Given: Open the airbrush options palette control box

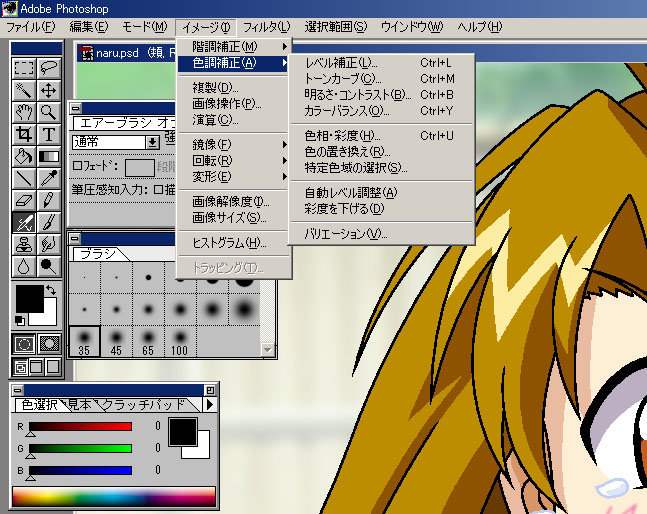Looking at the screenshot, I should [x=76, y=108].
